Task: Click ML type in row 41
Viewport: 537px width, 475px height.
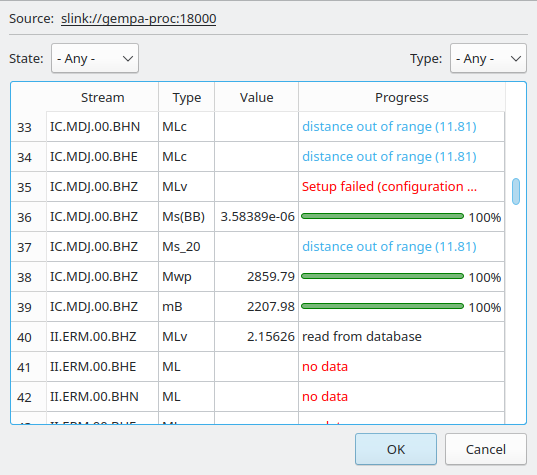Action: point(187,366)
